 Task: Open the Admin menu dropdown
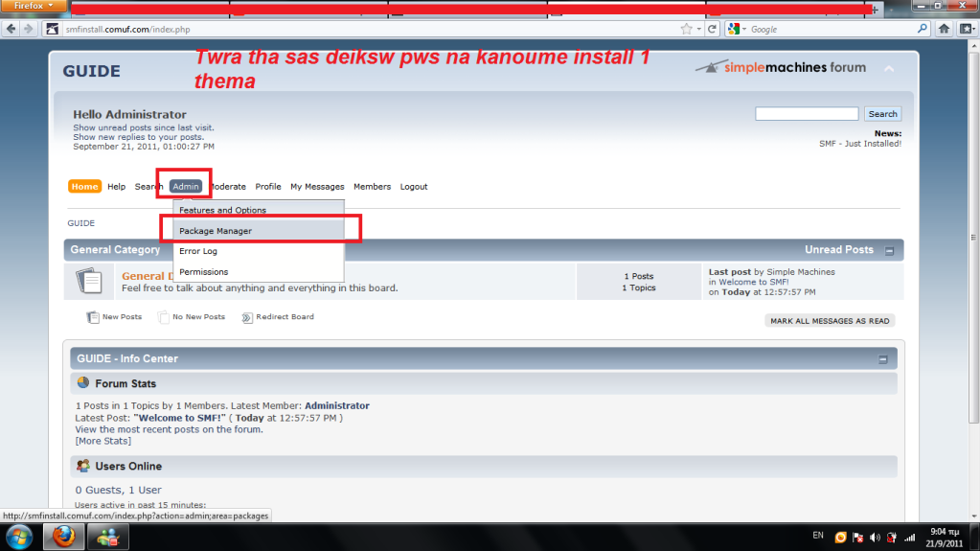click(186, 186)
